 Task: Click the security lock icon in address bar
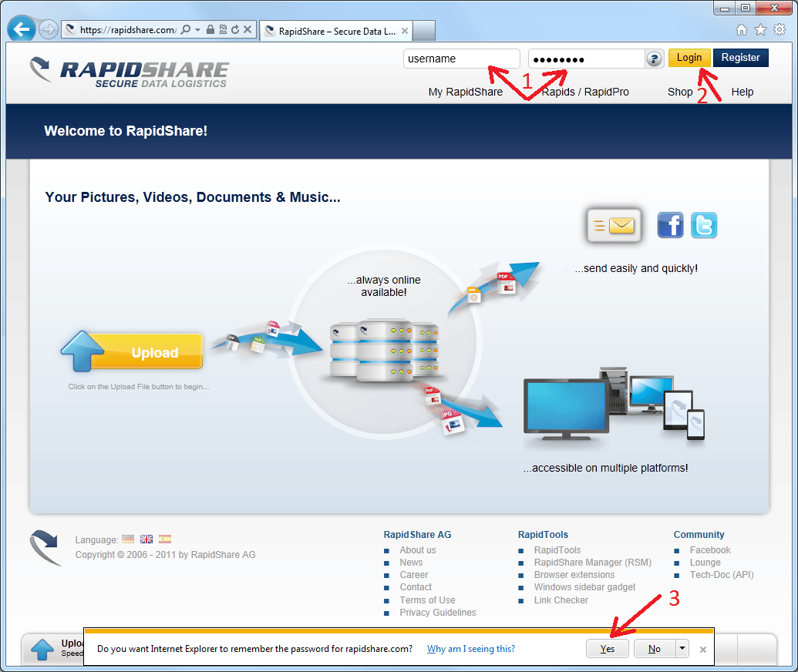click(x=210, y=29)
